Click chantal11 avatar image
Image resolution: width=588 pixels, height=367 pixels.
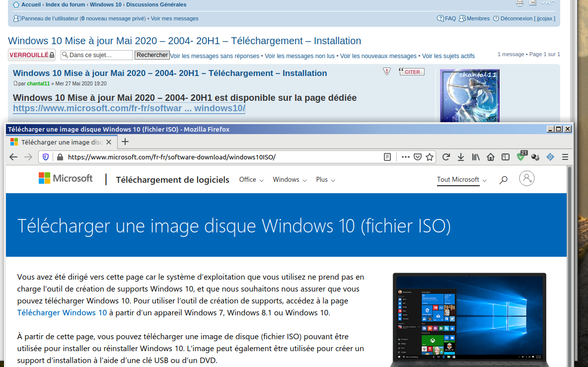click(470, 95)
